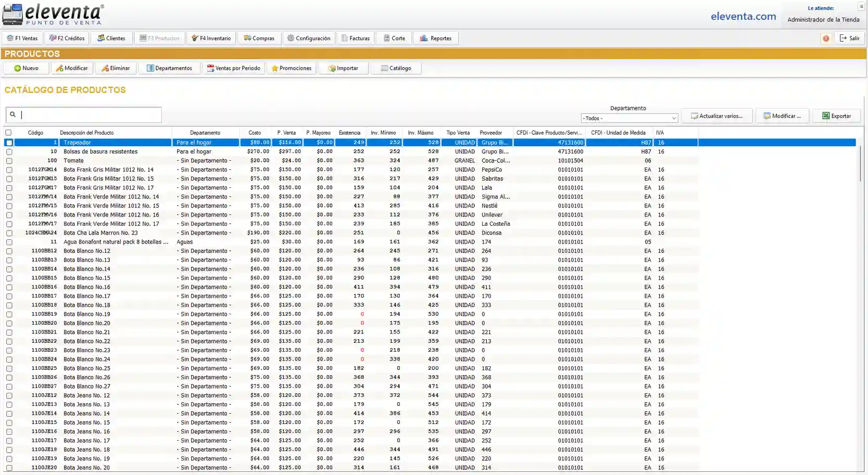Click 'Coca-Col...' provider cell
The width and height of the screenshot is (868, 475).
point(496,161)
